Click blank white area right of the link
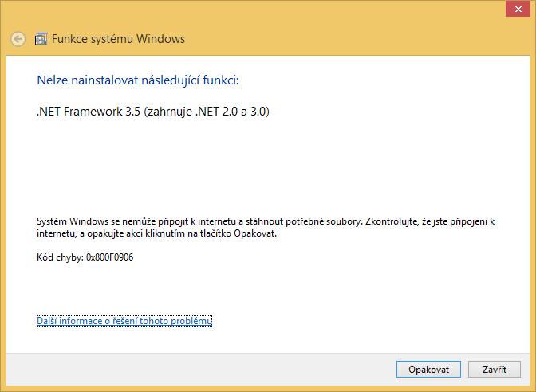Screen dimensions: 536x392 tap(359, 321)
